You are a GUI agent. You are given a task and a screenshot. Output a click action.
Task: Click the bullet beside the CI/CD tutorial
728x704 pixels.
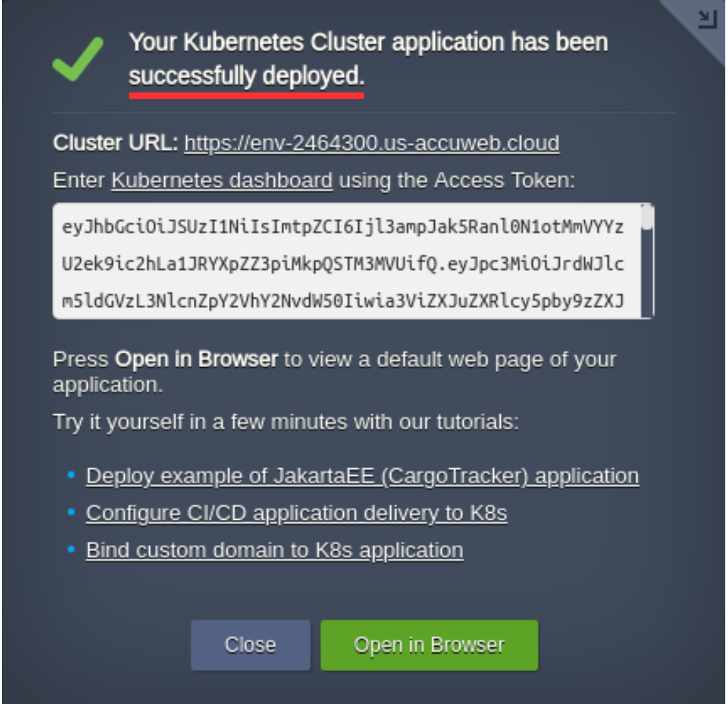point(71,512)
